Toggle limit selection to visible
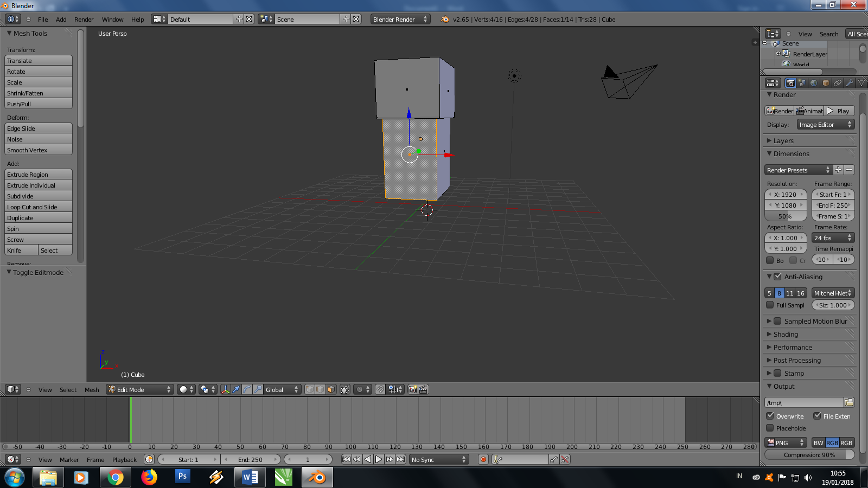 pos(345,389)
